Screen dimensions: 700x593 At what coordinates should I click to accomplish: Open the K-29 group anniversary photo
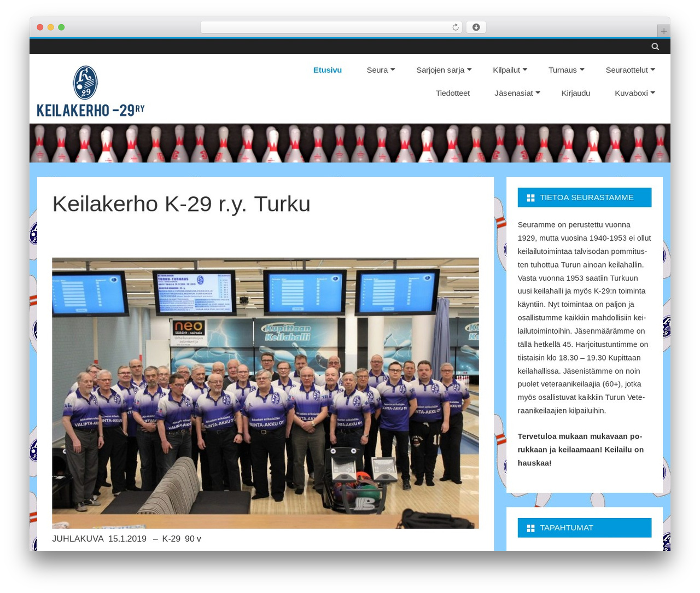(x=265, y=393)
